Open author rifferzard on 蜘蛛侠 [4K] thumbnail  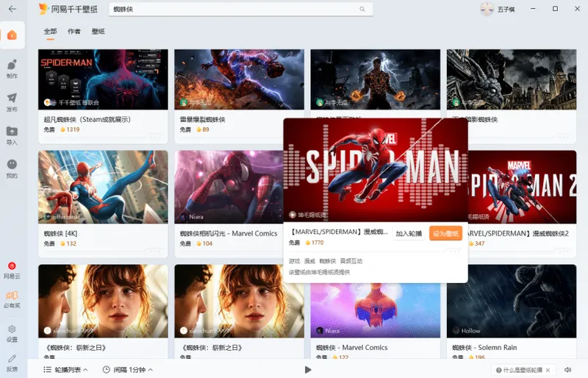point(62,217)
